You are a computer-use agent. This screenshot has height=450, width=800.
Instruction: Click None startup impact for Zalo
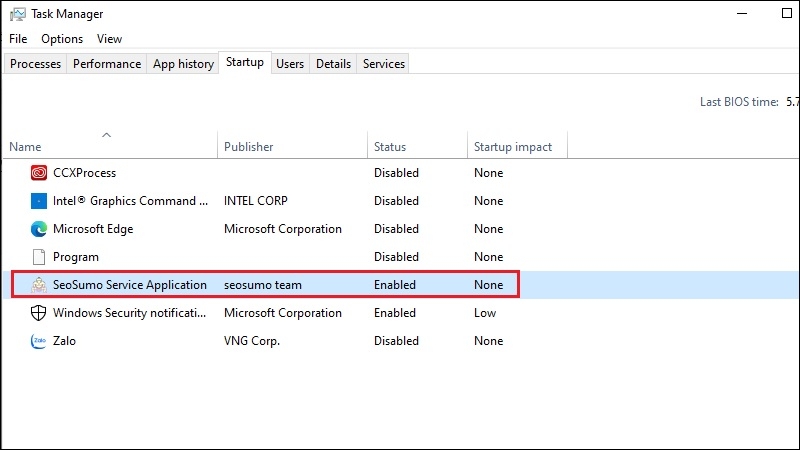click(488, 341)
